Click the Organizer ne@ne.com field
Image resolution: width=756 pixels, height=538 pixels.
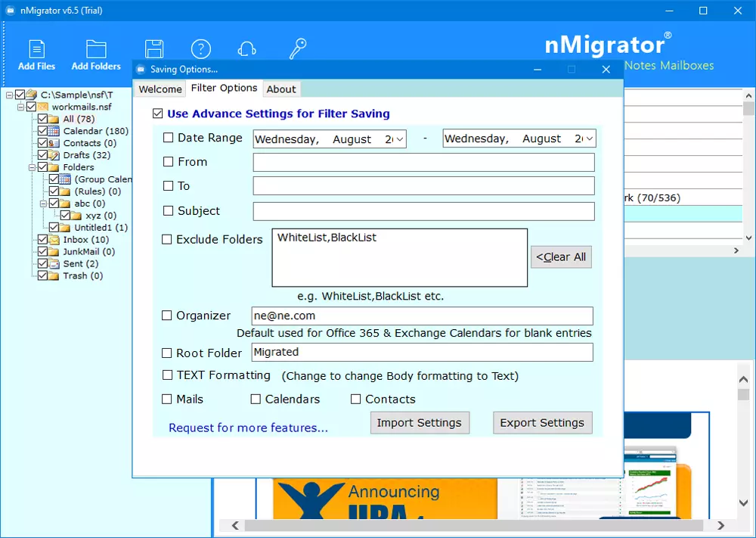423,316
